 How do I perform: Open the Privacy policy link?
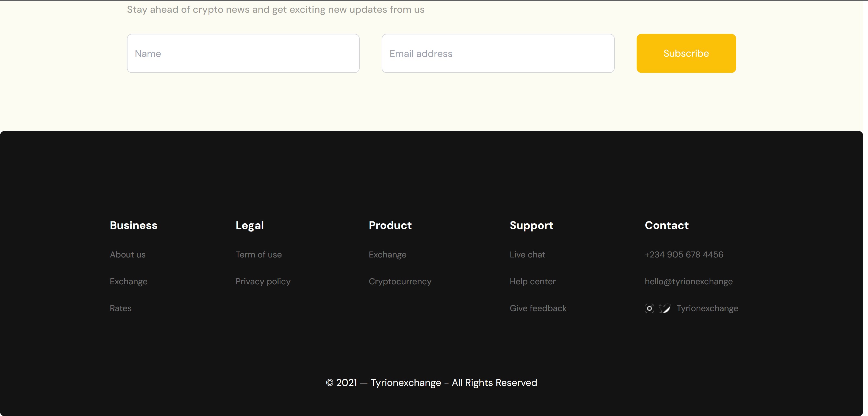[x=263, y=281]
